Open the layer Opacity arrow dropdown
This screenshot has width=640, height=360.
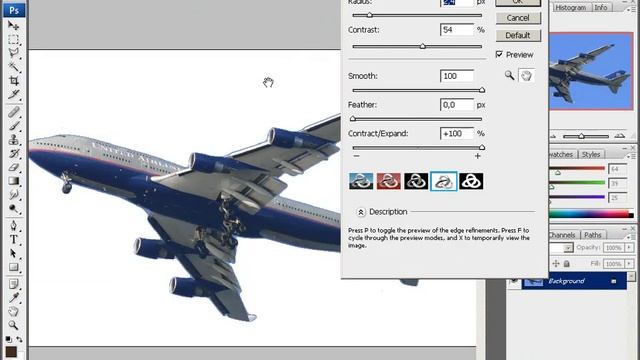pyautogui.click(x=629, y=247)
